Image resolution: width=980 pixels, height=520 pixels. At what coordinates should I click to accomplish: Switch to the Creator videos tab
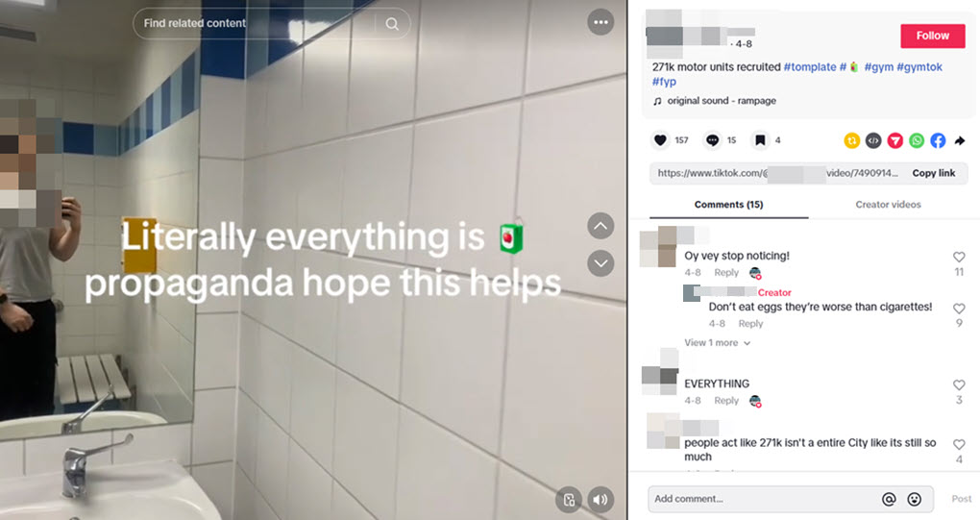coord(888,205)
